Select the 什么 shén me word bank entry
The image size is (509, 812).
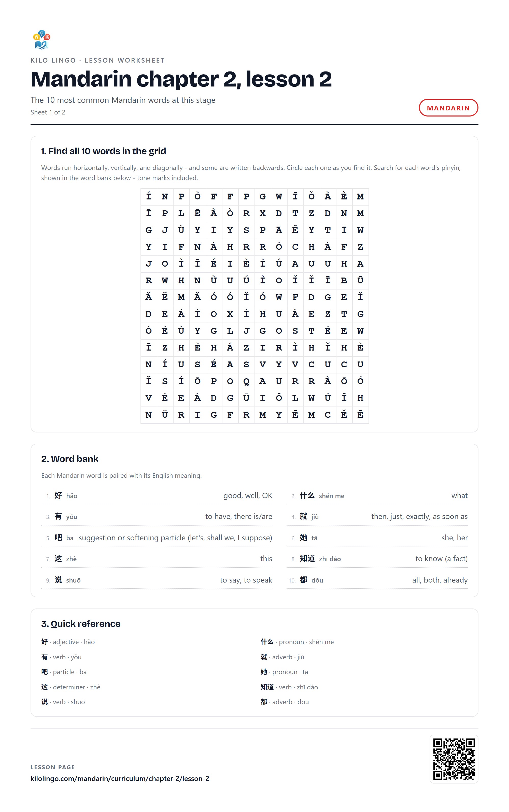click(x=377, y=495)
